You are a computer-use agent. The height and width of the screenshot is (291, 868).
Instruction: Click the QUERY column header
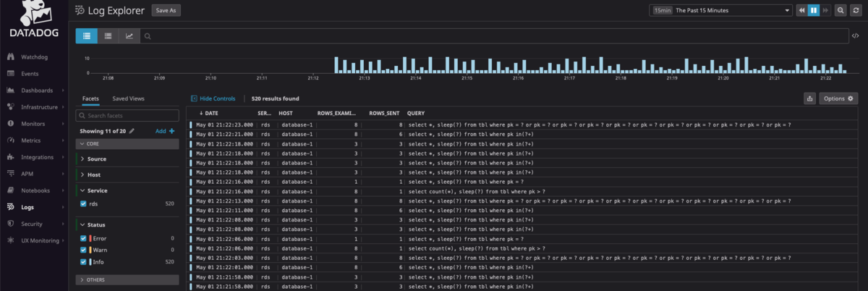[x=416, y=114]
